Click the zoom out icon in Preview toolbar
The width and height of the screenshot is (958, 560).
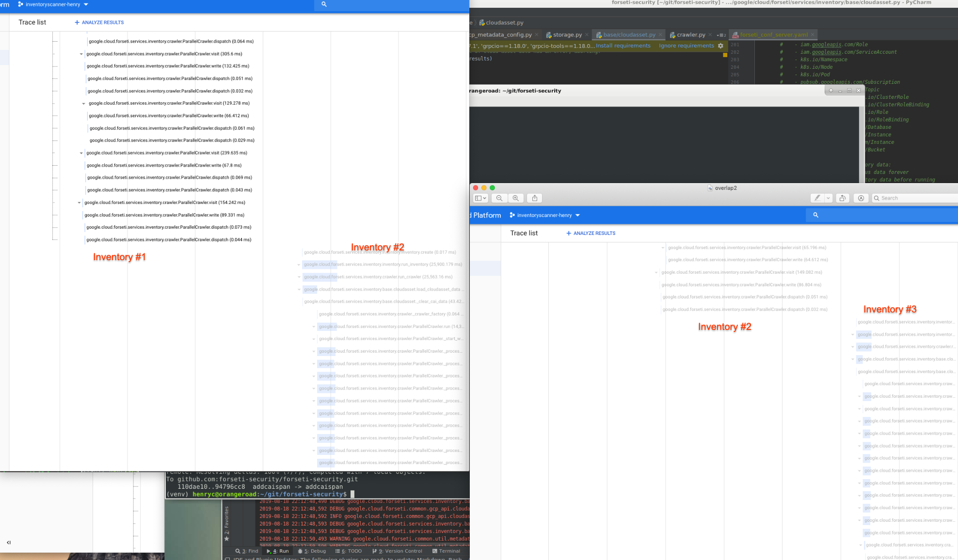(x=499, y=198)
